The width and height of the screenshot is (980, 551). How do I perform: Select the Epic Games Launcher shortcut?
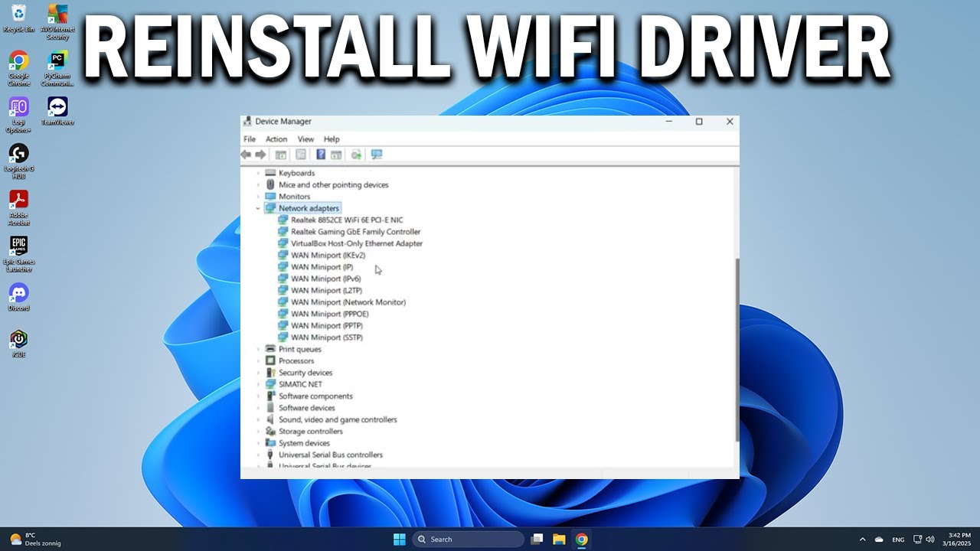click(x=19, y=254)
